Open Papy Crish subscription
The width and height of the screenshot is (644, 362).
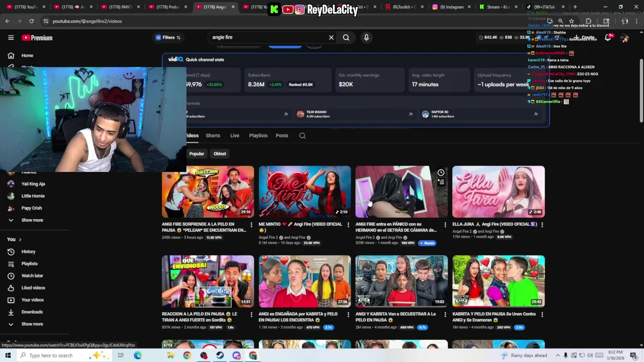click(x=32, y=208)
